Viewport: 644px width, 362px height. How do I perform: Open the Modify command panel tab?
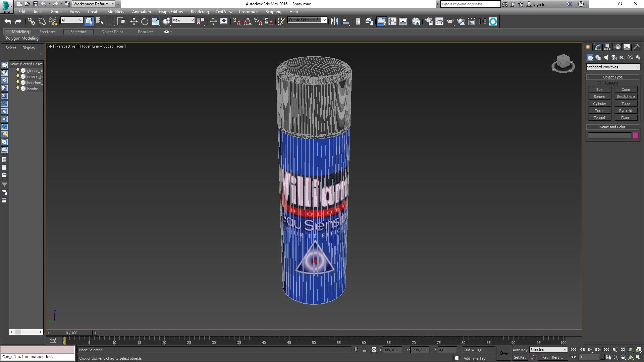click(x=598, y=47)
